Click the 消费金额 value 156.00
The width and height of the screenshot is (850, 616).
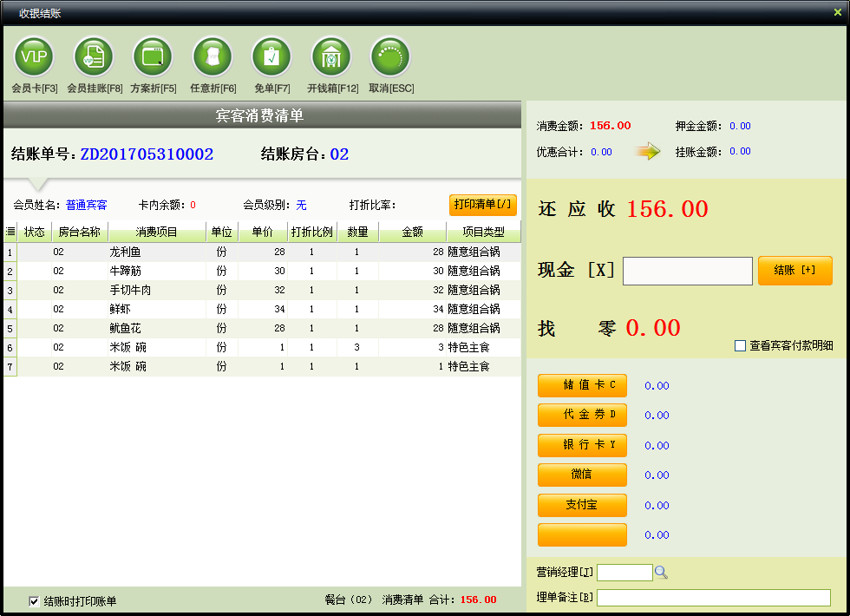point(610,126)
